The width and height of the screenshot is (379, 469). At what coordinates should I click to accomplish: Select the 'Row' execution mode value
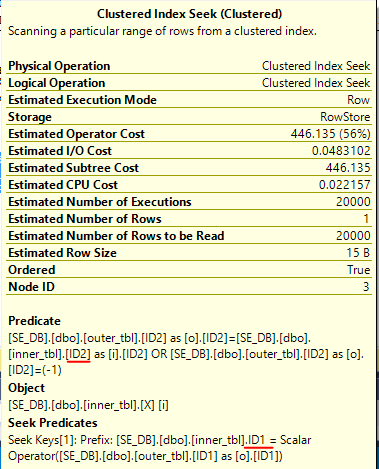[x=358, y=100]
